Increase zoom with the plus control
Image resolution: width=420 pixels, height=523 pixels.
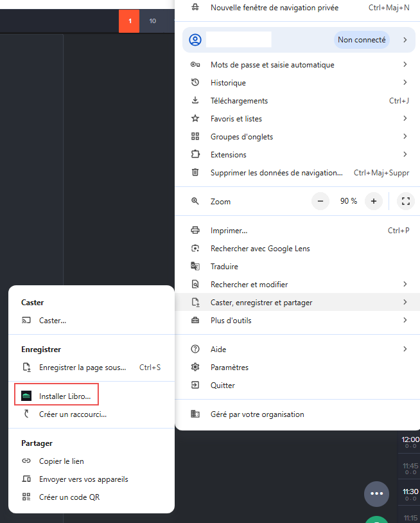coord(373,201)
